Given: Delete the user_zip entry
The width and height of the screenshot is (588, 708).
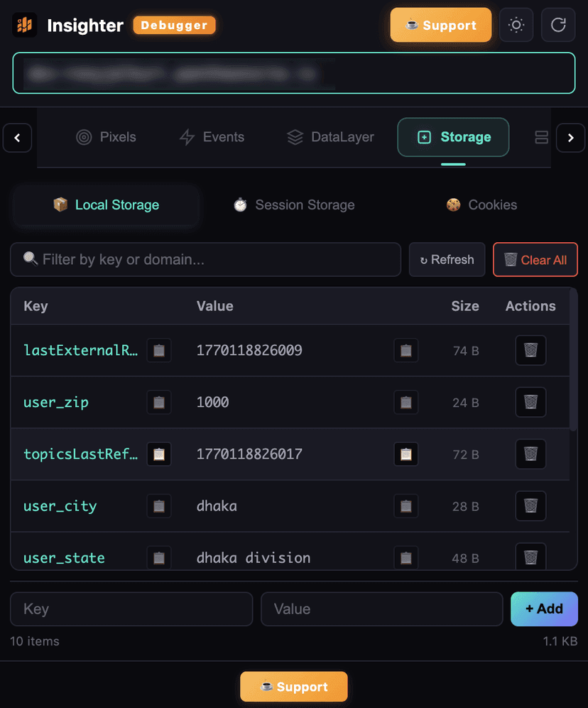Looking at the screenshot, I should (x=530, y=403).
